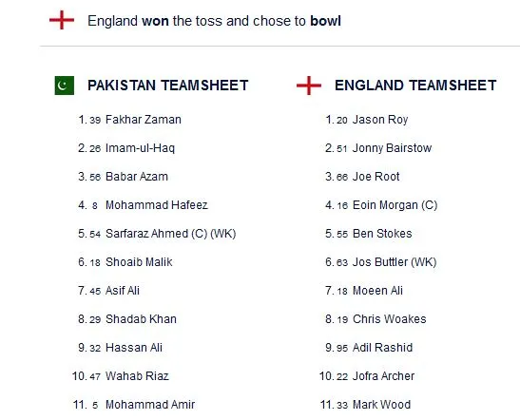Screen dimensions: 520x420
Task: Open Fakhar Zaman player entry
Action: coord(144,120)
